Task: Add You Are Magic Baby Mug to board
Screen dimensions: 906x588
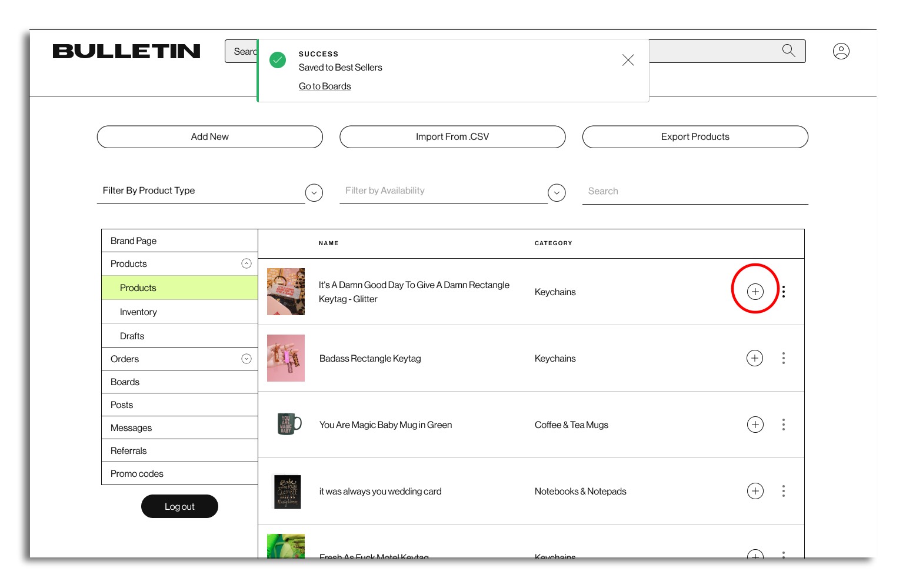Action: pyautogui.click(x=755, y=425)
